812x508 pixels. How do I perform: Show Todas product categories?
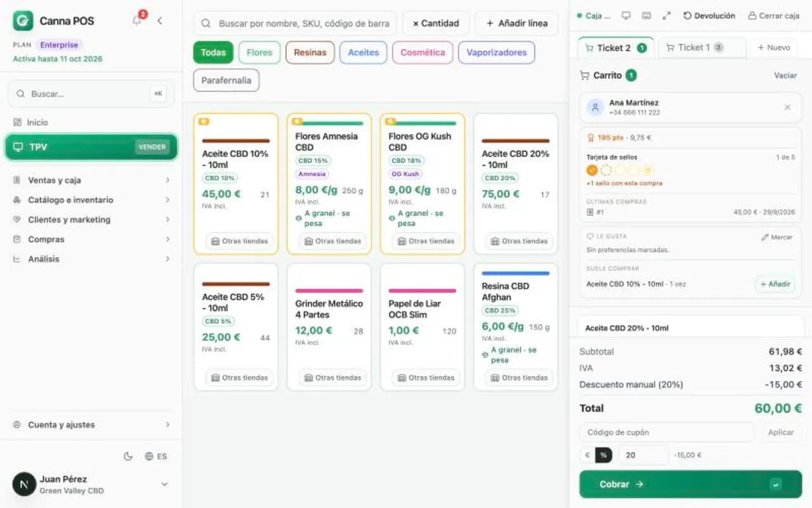click(213, 53)
